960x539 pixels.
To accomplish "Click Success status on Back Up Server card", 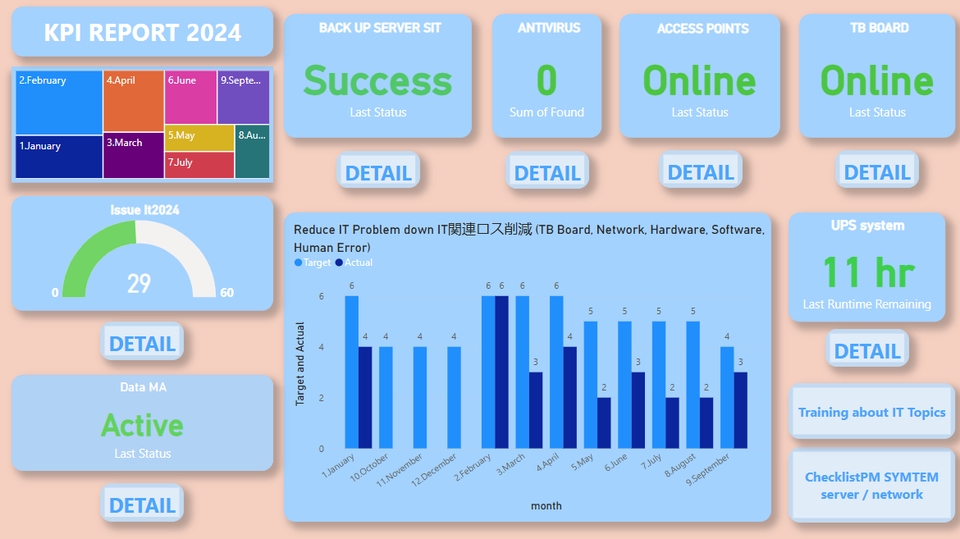I will click(378, 81).
